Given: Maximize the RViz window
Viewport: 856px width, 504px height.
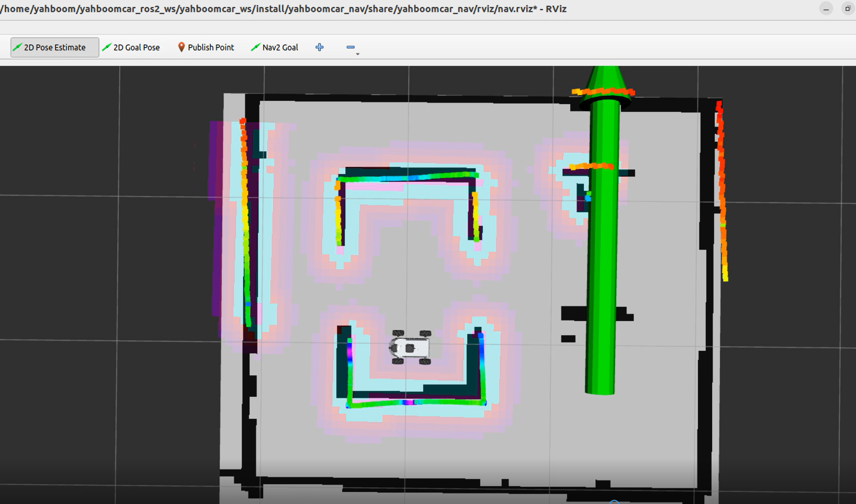Looking at the screenshot, I should tap(848, 9).
